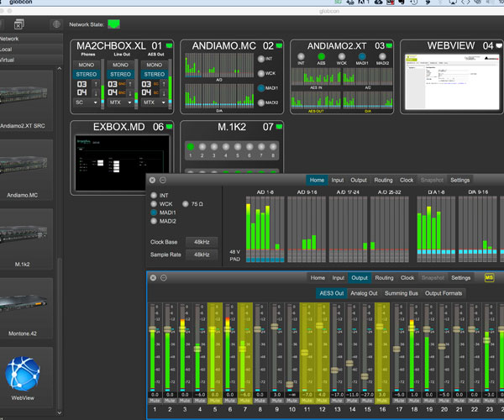Open Input tab in the A/D meters panel
The height and width of the screenshot is (420, 504).
point(338,180)
